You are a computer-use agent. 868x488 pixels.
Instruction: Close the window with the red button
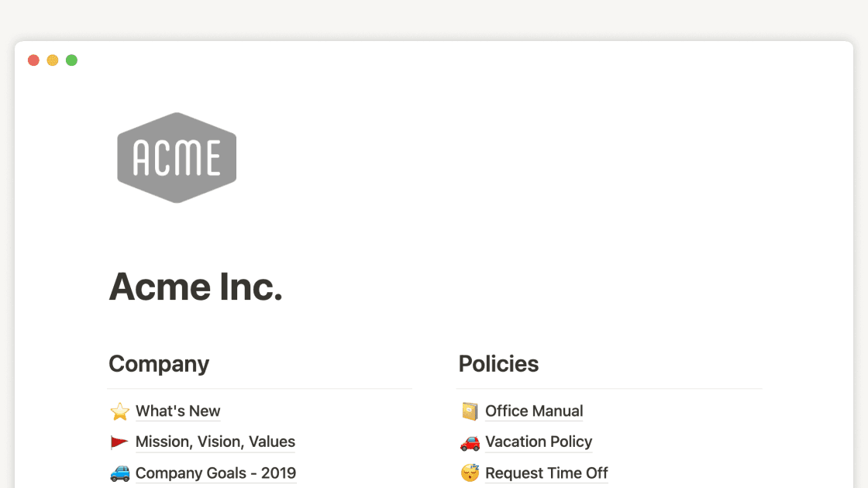tap(33, 60)
